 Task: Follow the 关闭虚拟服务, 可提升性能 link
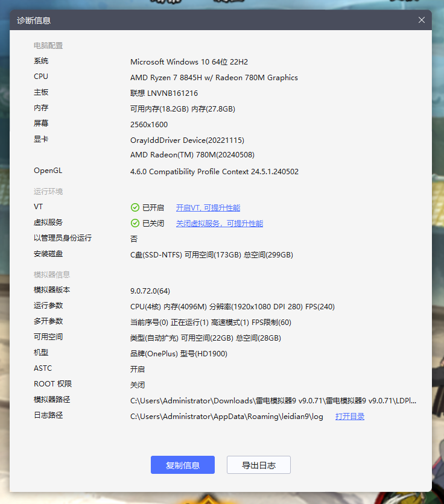[219, 223]
